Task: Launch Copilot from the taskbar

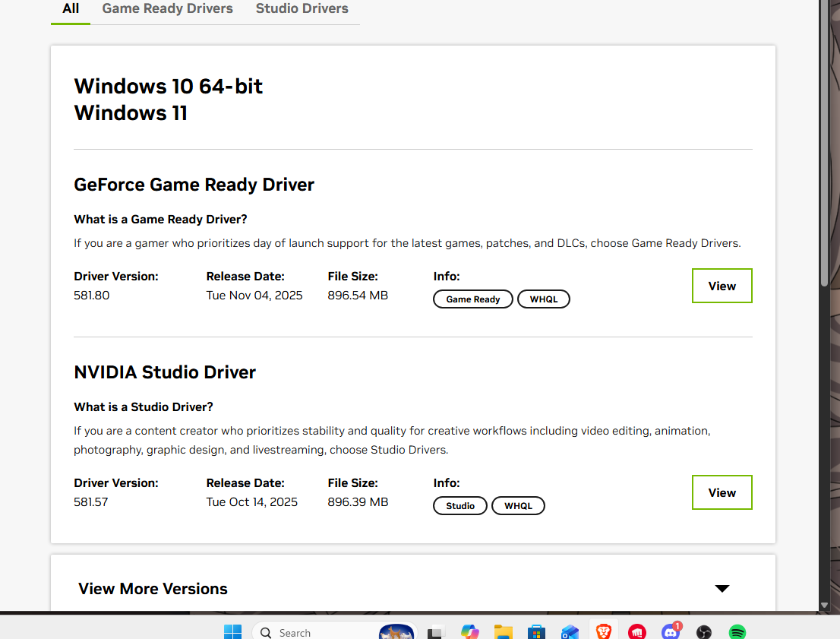Action: [x=470, y=632]
